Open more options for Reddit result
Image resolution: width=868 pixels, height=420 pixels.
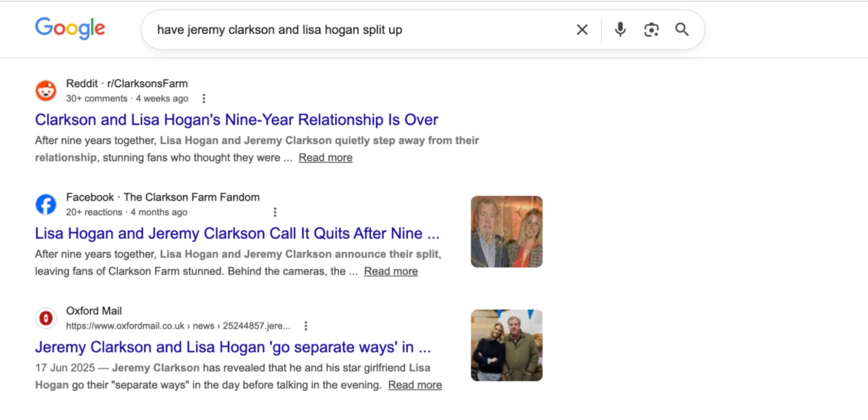click(x=204, y=98)
